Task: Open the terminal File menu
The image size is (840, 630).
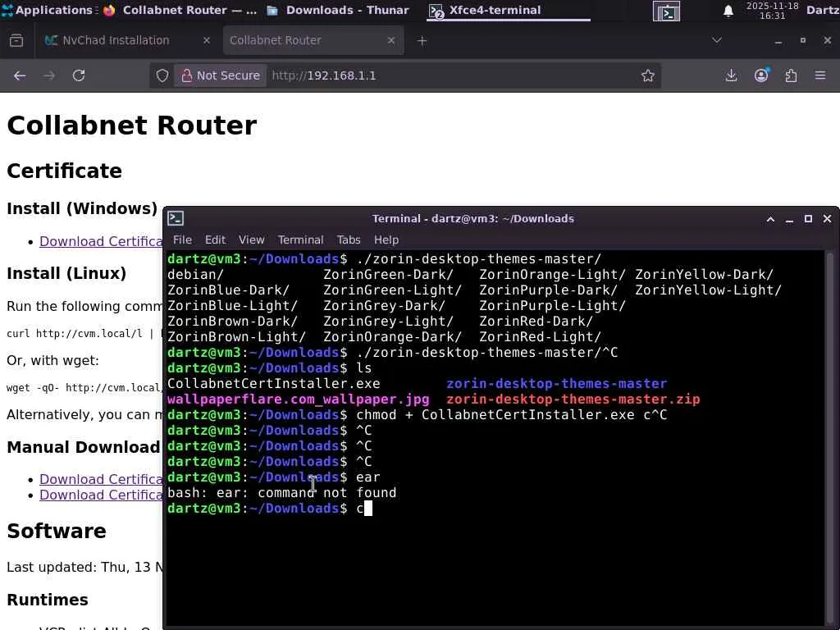Action: point(182,240)
